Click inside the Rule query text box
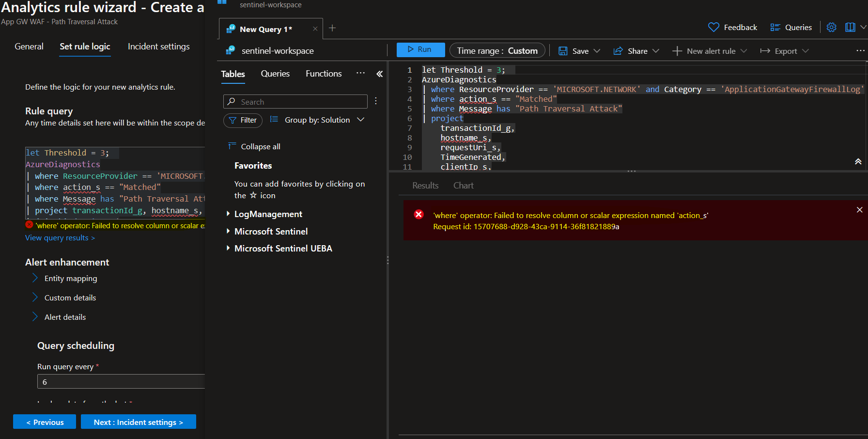868x439 pixels. click(115, 182)
